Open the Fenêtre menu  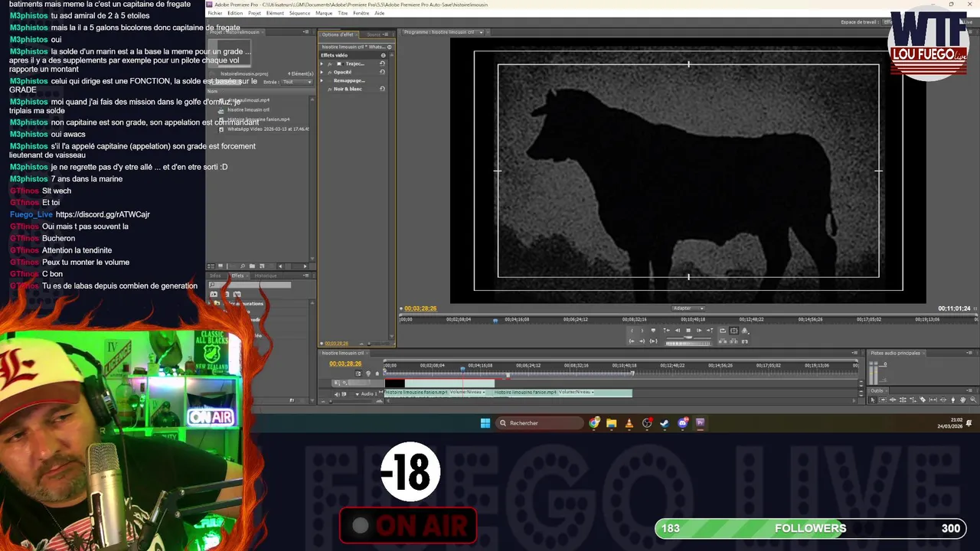coord(361,13)
